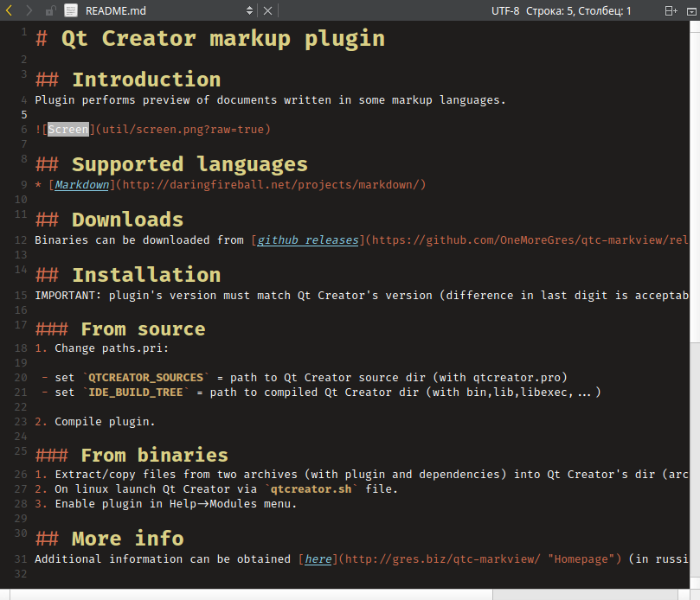Screen dimensions: 700x600
Task: Click the "here" link text in line 31
Action: (x=318, y=559)
